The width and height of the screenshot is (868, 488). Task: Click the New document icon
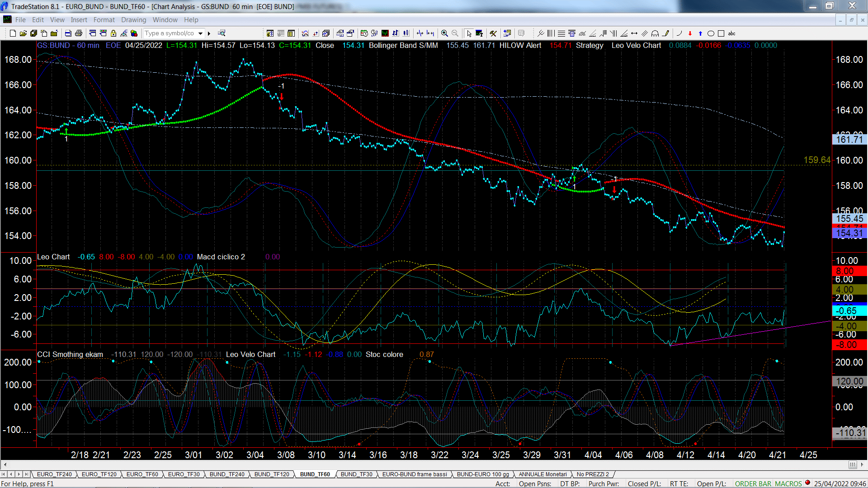13,33
